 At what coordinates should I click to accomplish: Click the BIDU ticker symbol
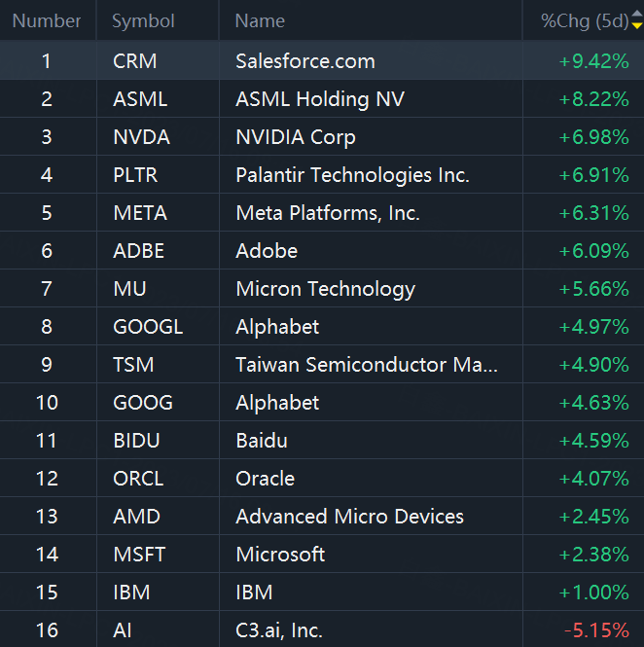pos(136,441)
